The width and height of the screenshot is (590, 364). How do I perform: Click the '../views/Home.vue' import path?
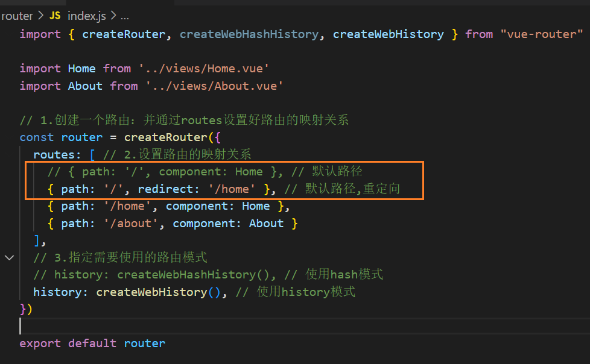pos(204,69)
